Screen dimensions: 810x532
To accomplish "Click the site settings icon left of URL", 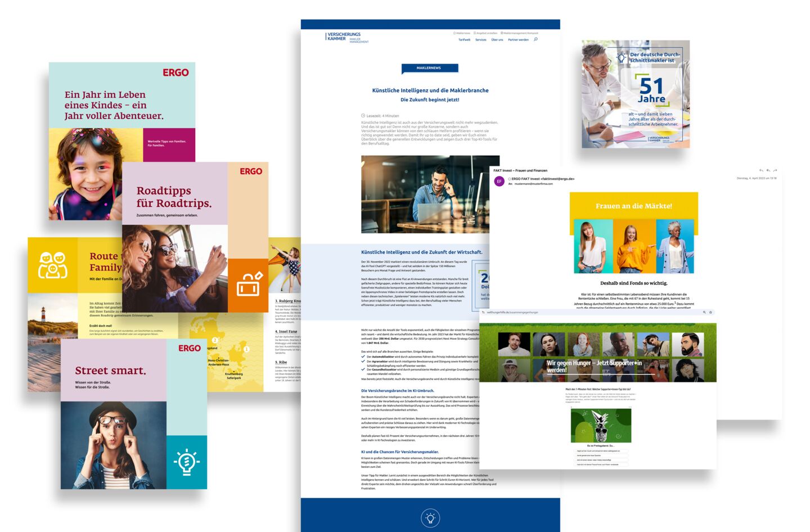I will point(483,312).
